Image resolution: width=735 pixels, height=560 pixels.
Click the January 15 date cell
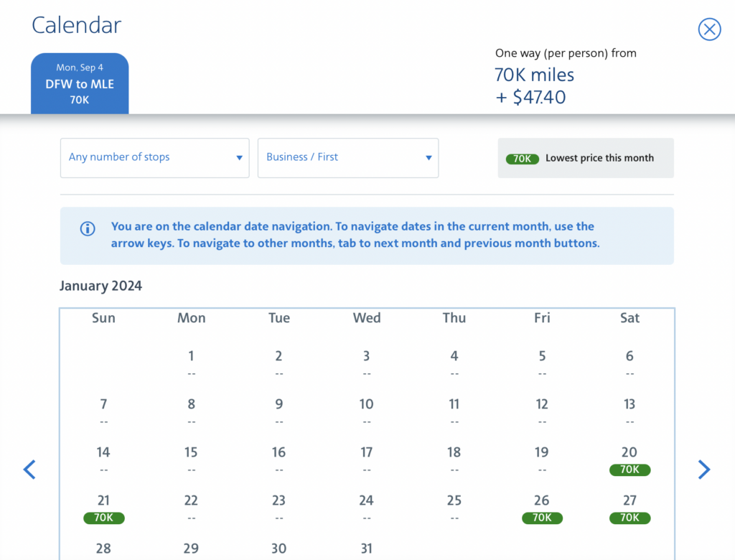191,452
